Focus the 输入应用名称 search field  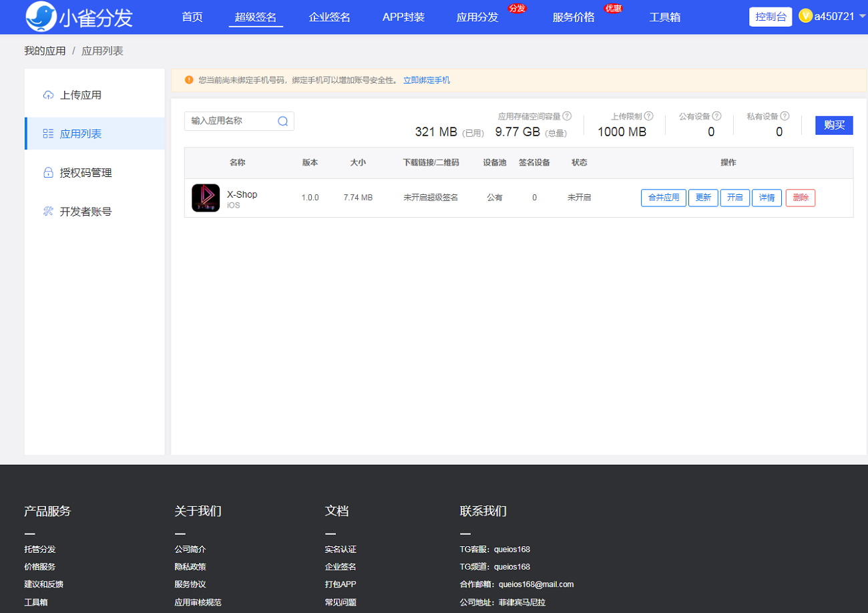(x=232, y=121)
